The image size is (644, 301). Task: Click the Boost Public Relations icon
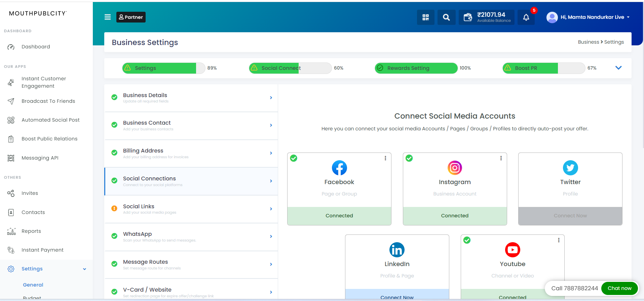coord(11,139)
